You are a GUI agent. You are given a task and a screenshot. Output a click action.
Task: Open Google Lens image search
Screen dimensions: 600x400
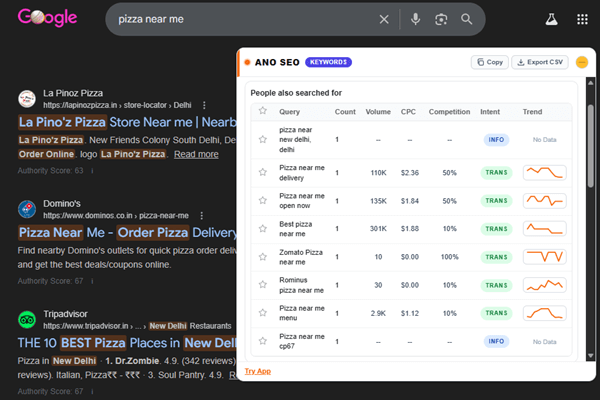point(441,19)
